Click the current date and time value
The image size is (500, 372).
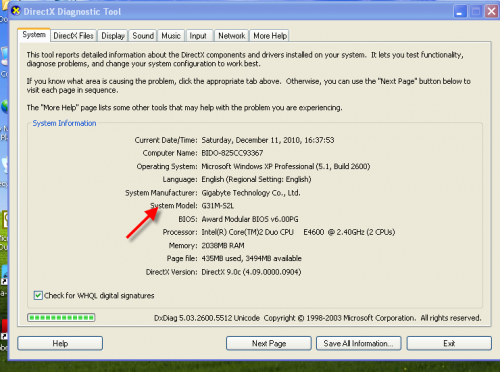268,140
